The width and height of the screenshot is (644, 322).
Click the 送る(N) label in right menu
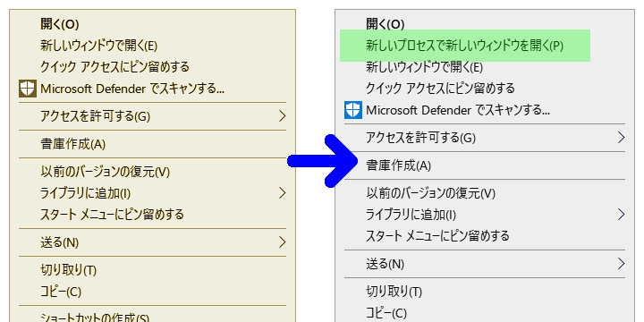click(386, 264)
